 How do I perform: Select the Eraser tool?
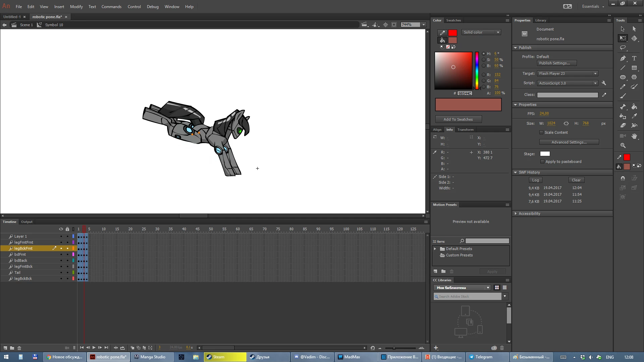623,125
